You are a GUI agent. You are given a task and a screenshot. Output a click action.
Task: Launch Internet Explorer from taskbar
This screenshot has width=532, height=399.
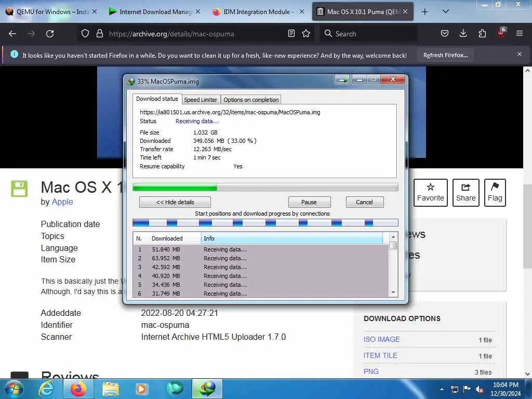pos(46,389)
